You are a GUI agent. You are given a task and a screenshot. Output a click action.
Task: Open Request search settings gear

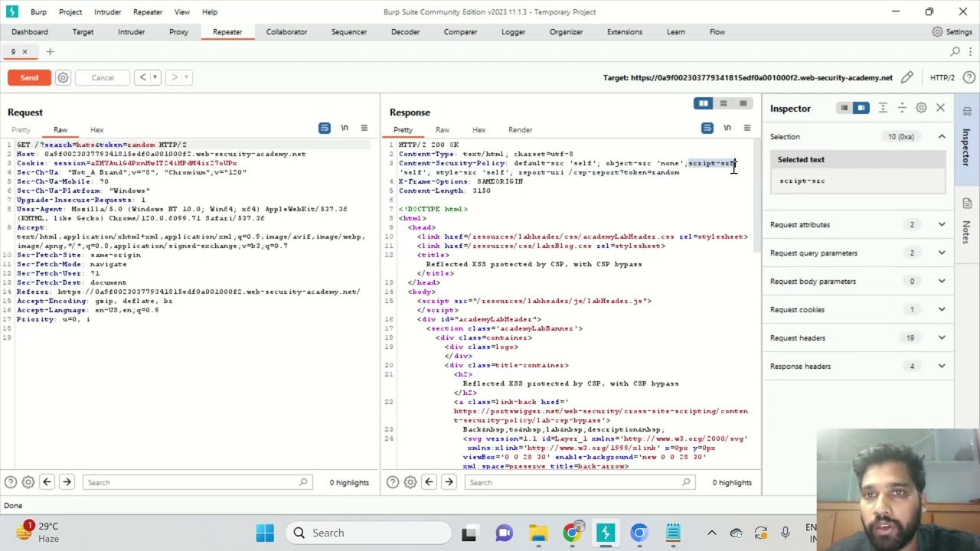tap(28, 482)
